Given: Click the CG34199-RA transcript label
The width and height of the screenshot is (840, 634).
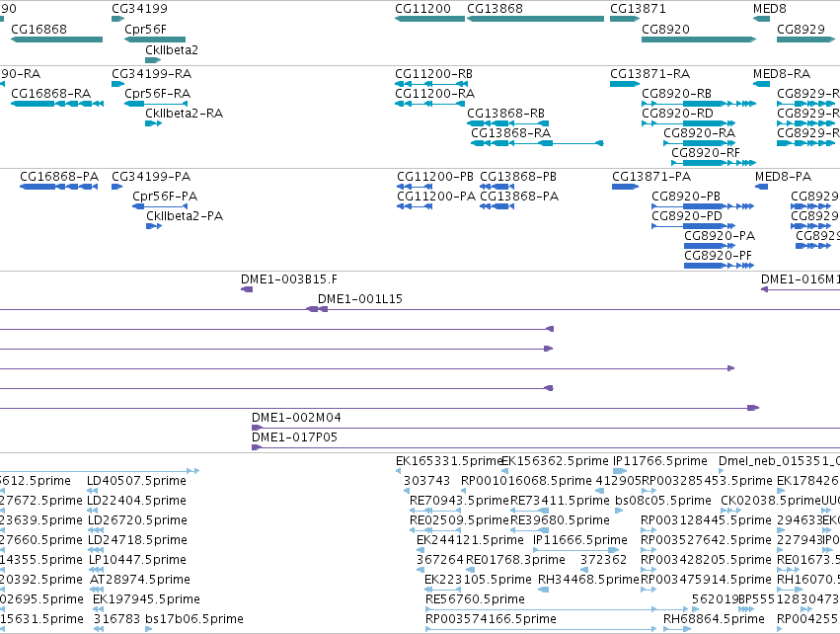Looking at the screenshot, I should point(152,73).
